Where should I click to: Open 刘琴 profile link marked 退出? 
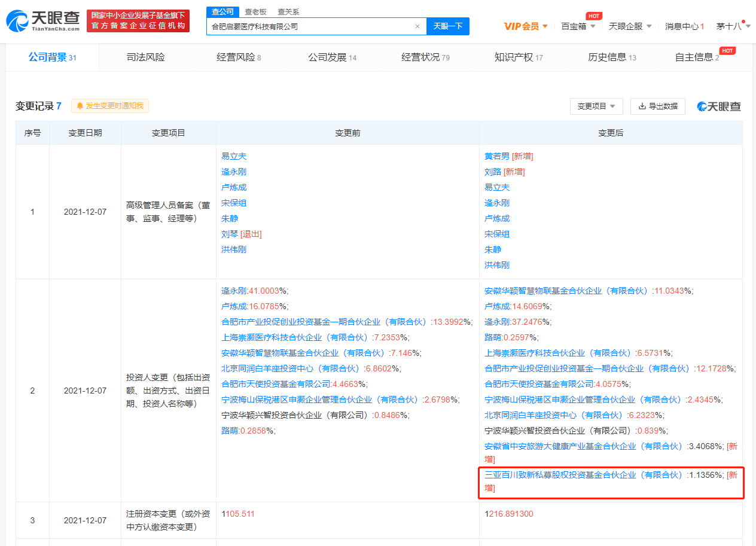[230, 234]
